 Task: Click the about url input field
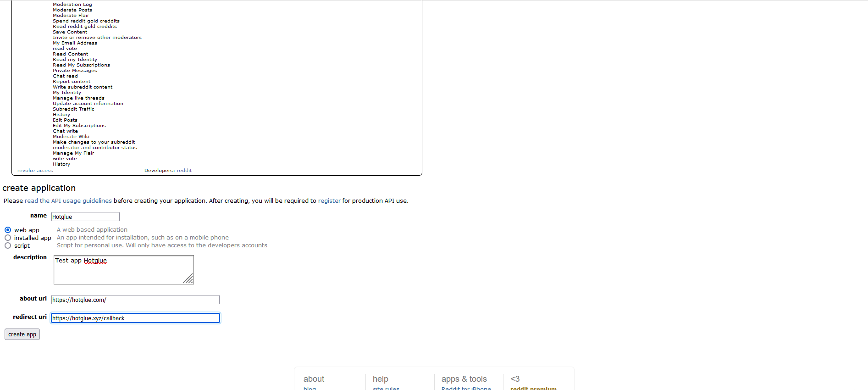135,300
